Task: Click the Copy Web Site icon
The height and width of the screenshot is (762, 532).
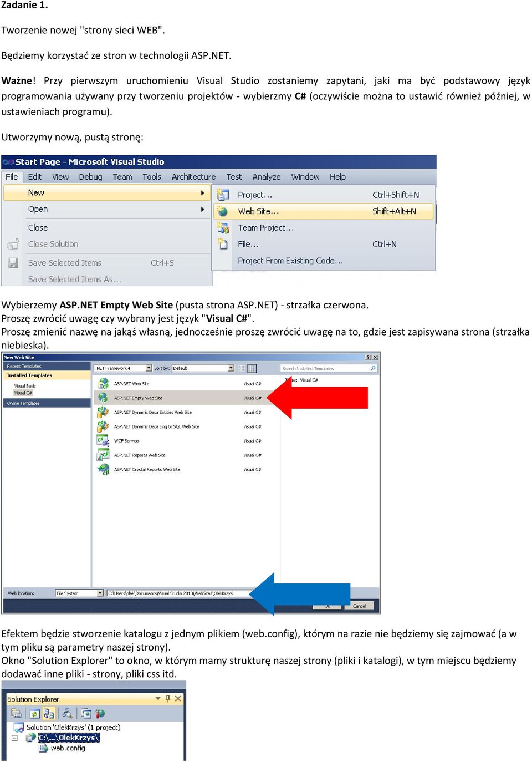Action: pyautogui.click(x=86, y=713)
